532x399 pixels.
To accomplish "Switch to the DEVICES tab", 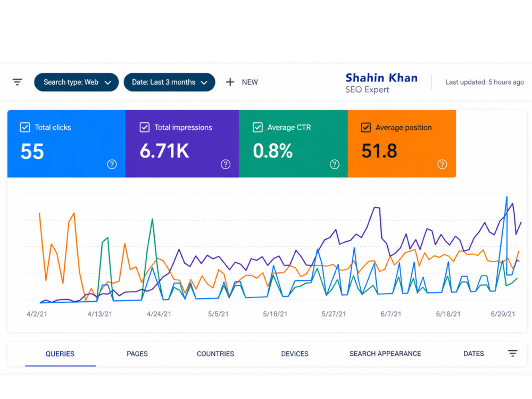I will [x=295, y=354].
